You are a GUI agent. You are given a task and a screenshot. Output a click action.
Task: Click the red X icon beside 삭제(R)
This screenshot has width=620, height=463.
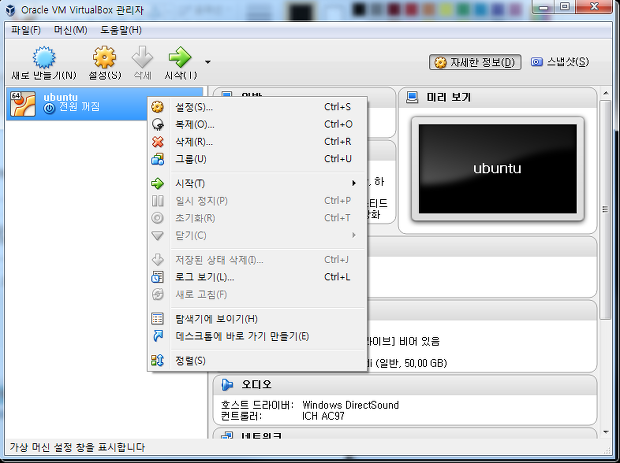tap(158, 142)
